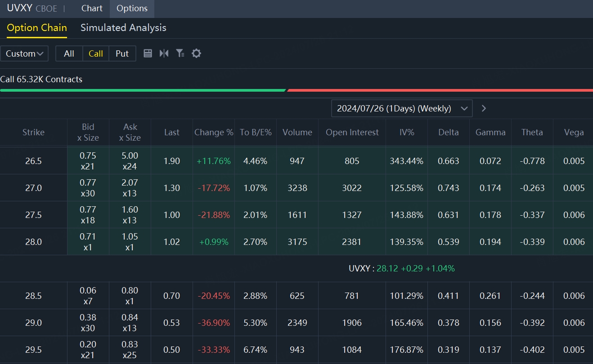Viewport: 593px width, 364px height.
Task: Switch to the Chart tab
Action: (92, 9)
